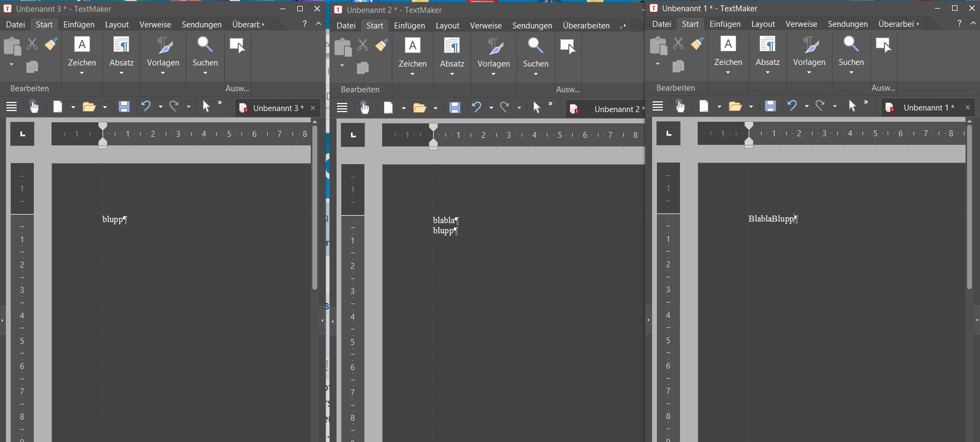980x442 pixels.
Task: Click vertical scrollbar in Unbenannt 1 window
Action: coord(969,208)
